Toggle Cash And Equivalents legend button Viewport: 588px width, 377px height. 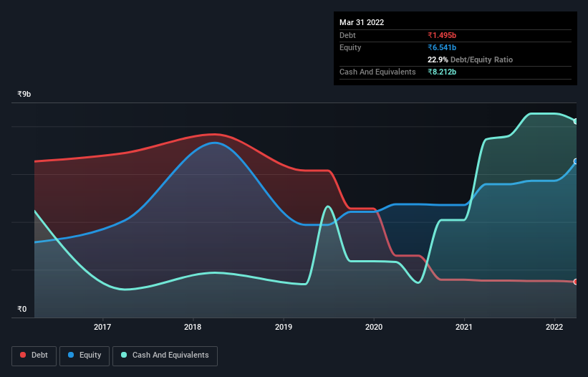click(165, 355)
